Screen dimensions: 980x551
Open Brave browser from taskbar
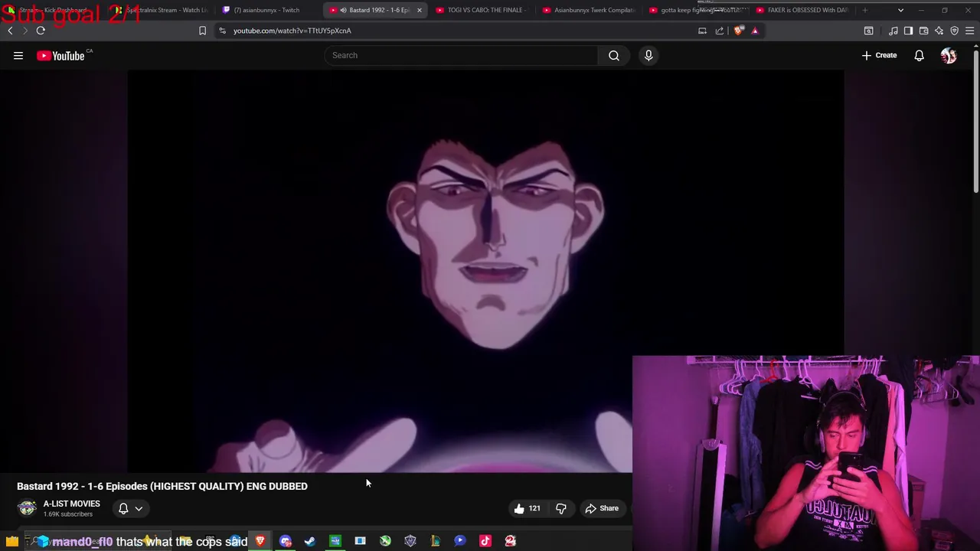(260, 541)
